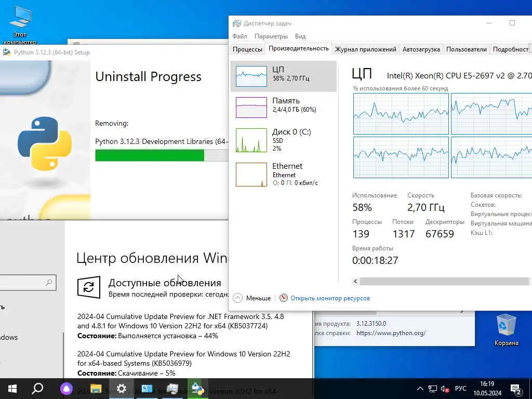Click the horizontal scrollbar track in Task Manager

[x=444, y=281]
